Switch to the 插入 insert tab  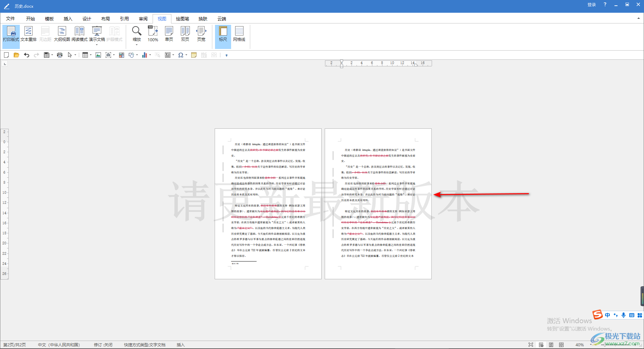click(x=68, y=19)
